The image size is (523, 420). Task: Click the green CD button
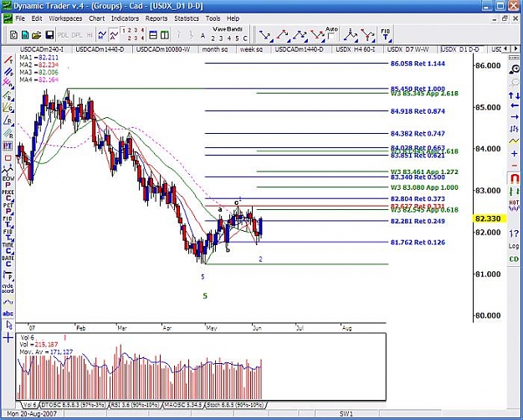click(514, 259)
